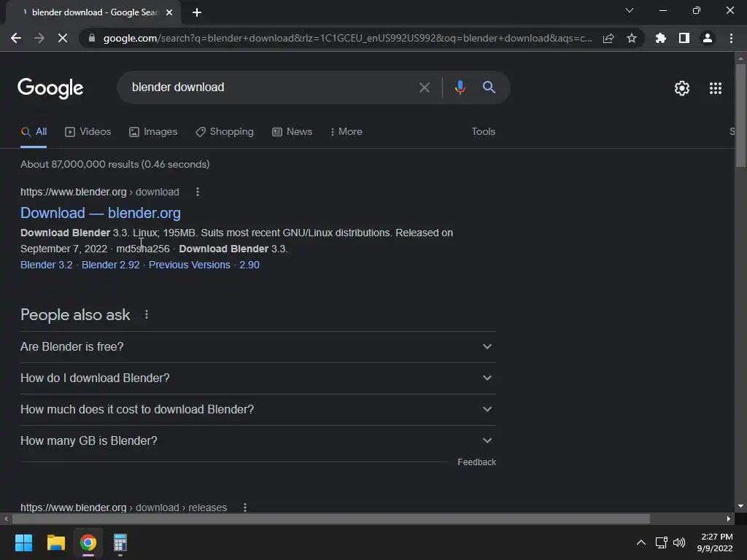The width and height of the screenshot is (747, 560).
Task: Expand "How many GB is Blender?"
Action: click(258, 441)
